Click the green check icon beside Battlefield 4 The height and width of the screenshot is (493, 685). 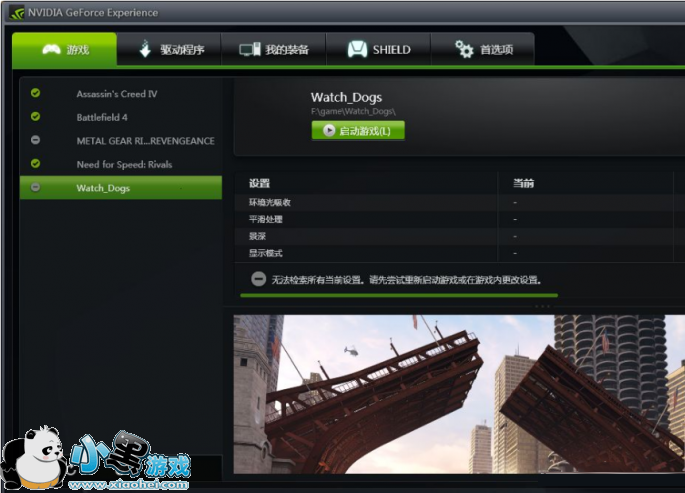pos(35,117)
